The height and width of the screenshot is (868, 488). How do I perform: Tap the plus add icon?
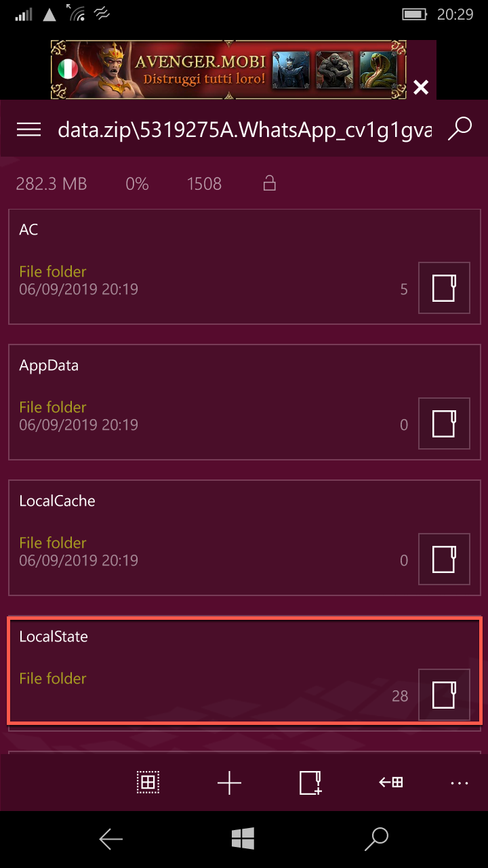(229, 783)
